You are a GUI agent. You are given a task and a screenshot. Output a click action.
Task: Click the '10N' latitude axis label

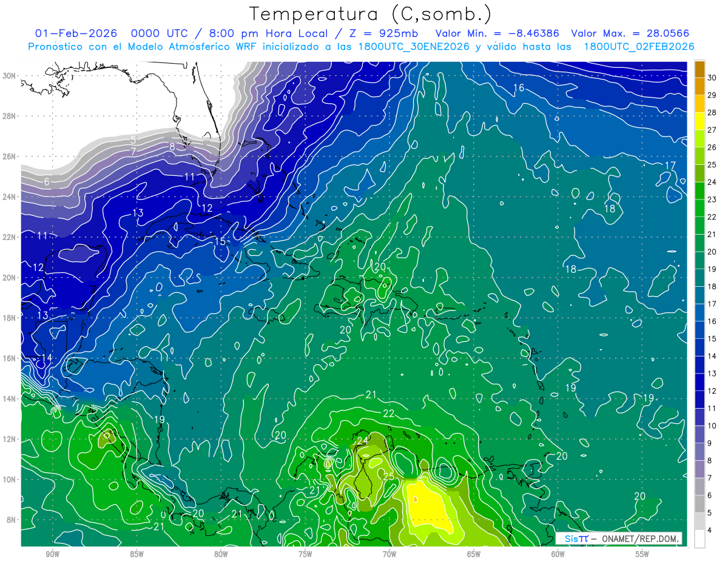click(9, 480)
